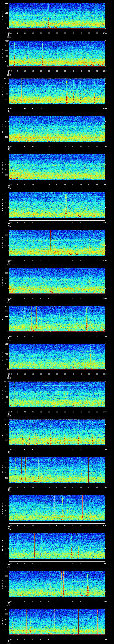114x644 pixels.
Task: Click the 13:18:00 start time label
Action: [x=9, y=109]
